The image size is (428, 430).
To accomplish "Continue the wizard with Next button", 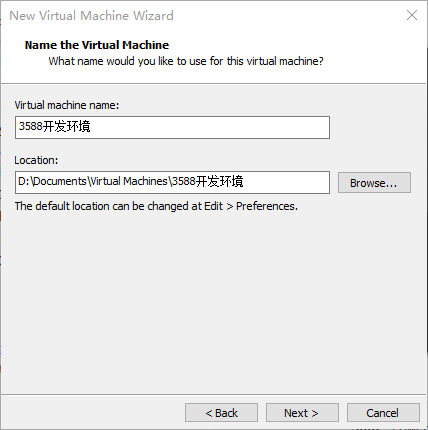I will tap(302, 413).
